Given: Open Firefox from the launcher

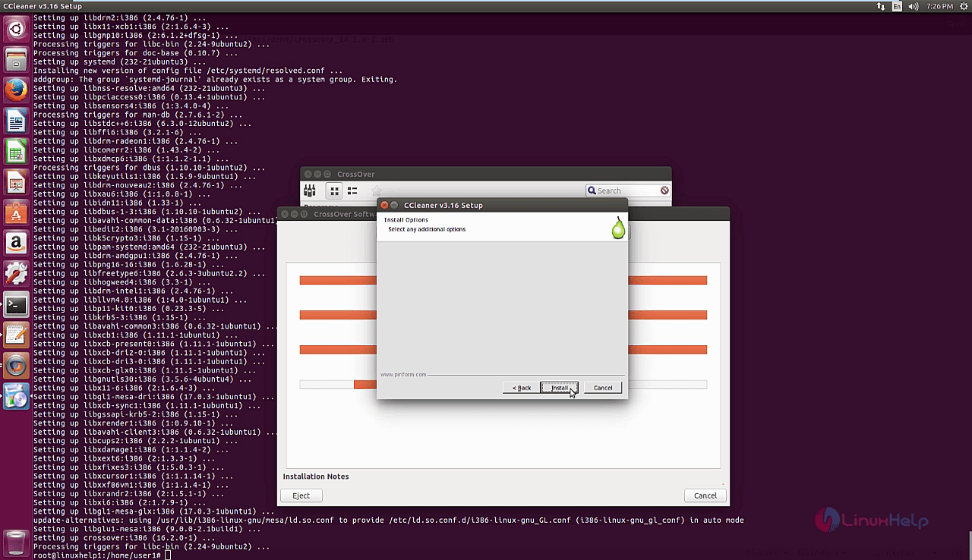Looking at the screenshot, I should (x=16, y=90).
